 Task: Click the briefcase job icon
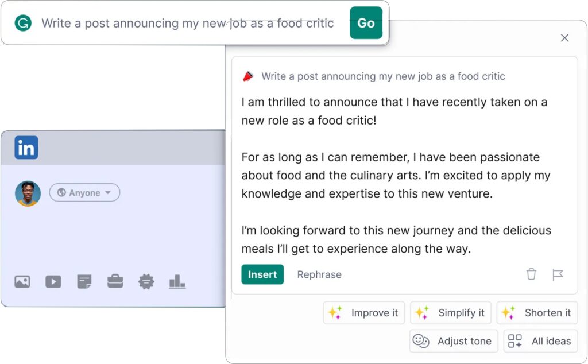pyautogui.click(x=115, y=282)
